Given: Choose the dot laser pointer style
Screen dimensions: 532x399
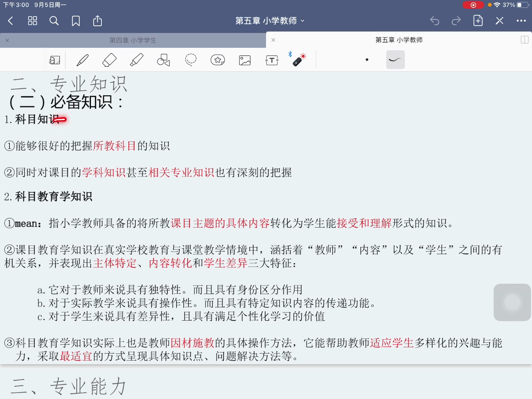Looking at the screenshot, I should [367, 59].
